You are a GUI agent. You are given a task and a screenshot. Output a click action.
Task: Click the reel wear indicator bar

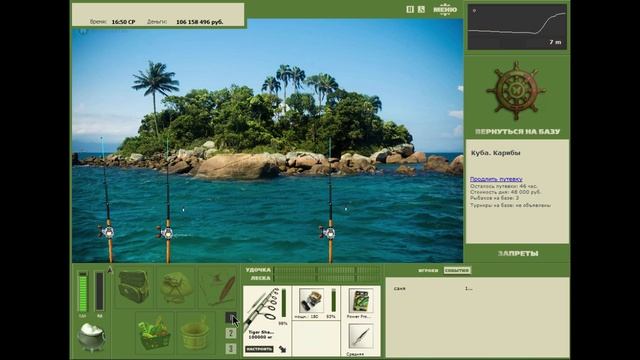click(x=333, y=300)
